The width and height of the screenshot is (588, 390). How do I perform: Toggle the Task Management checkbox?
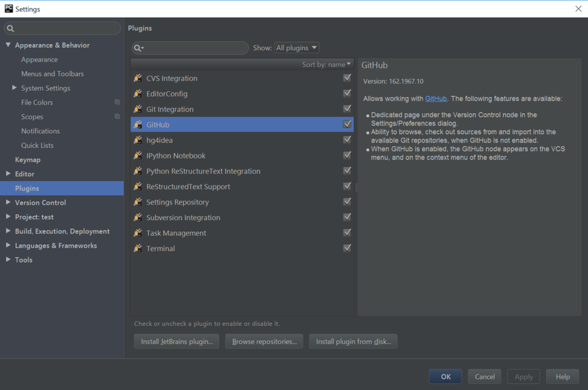pyautogui.click(x=347, y=232)
